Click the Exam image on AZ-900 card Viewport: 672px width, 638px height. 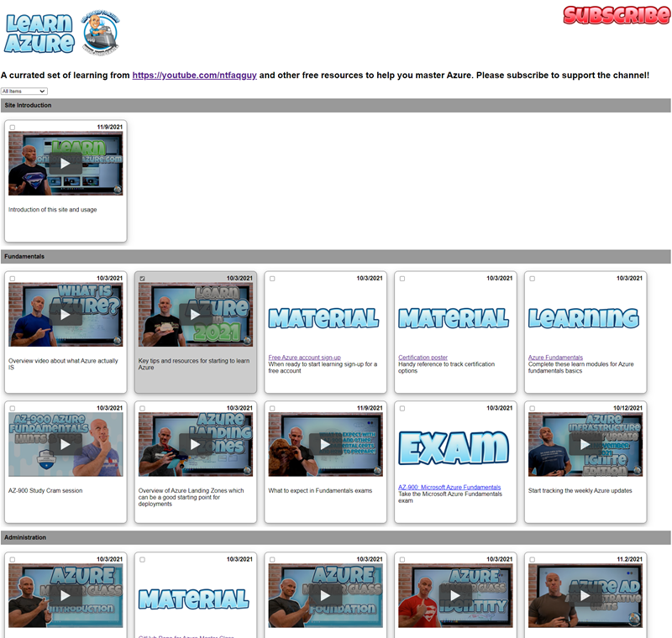pos(454,448)
